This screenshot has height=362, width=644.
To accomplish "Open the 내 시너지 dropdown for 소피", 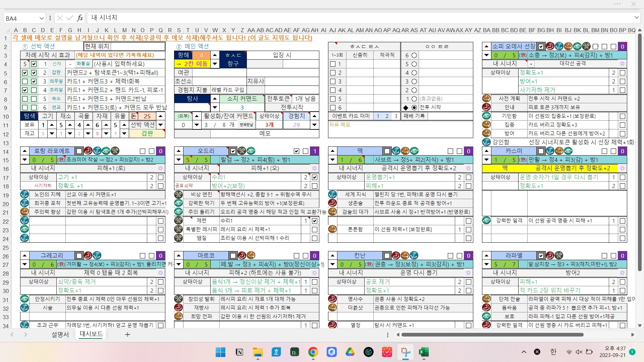I will [x=531, y=64].
